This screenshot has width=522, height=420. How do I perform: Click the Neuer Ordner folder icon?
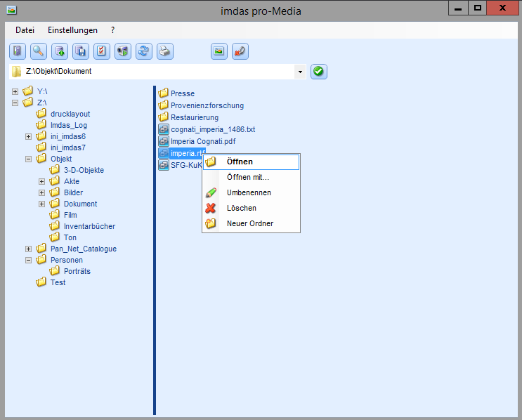point(210,223)
